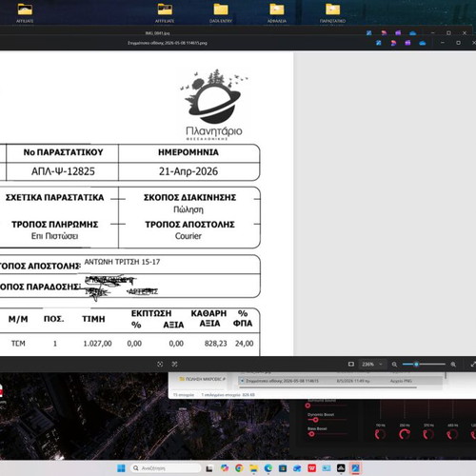Click the OneDrive cloud icon in front window
Screen dimensions: 476x476
point(423,43)
